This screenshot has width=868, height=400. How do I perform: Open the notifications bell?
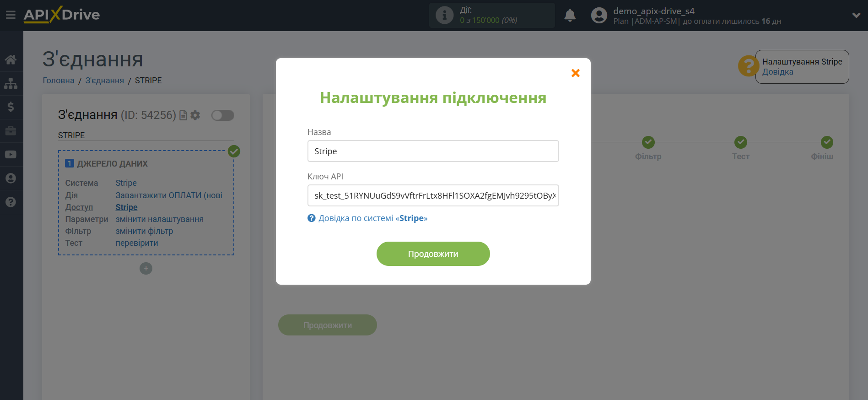[570, 16]
